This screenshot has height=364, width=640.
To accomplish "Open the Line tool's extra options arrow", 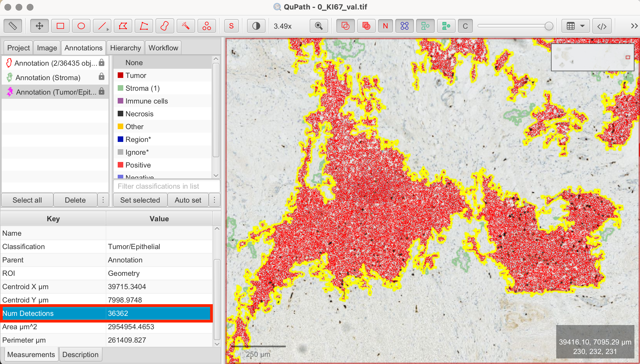I will point(107,29).
